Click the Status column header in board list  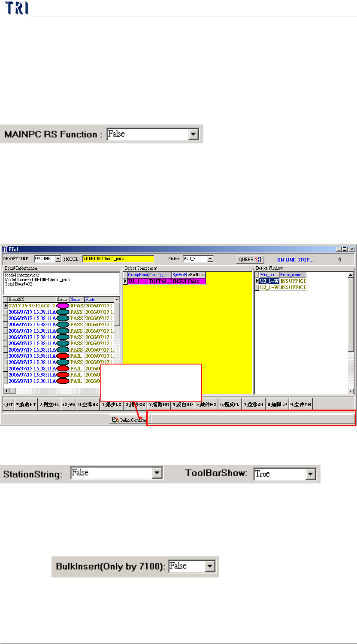tap(63, 299)
